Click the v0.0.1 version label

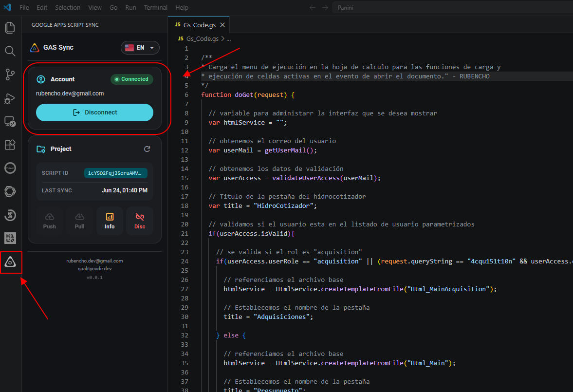[x=94, y=278]
